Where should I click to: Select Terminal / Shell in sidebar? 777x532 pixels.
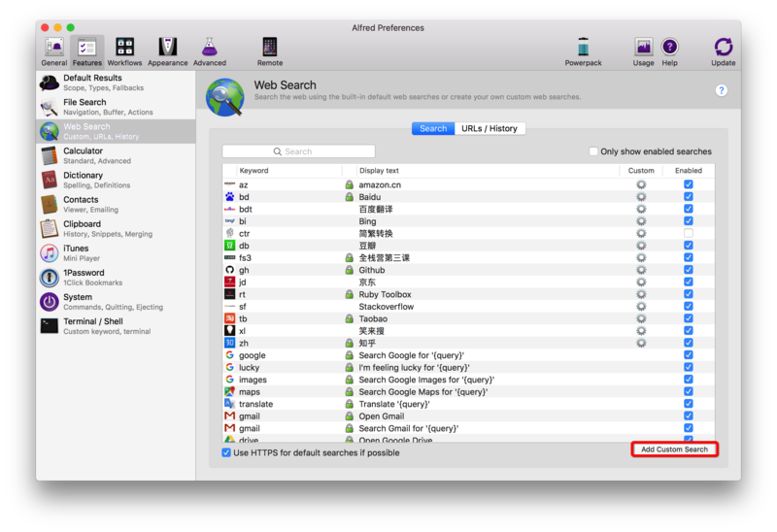click(x=116, y=325)
